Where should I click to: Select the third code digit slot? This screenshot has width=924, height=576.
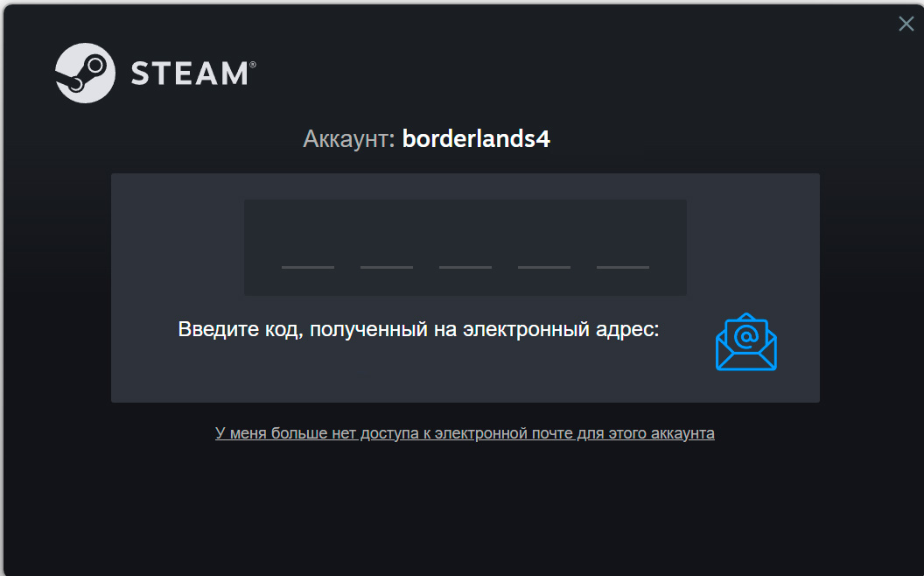465,248
